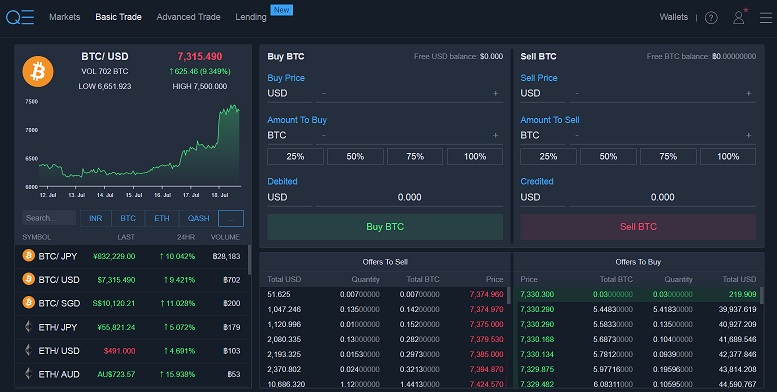Expand more currency filters ellipsis
The height and width of the screenshot is (392, 777).
pyautogui.click(x=231, y=218)
